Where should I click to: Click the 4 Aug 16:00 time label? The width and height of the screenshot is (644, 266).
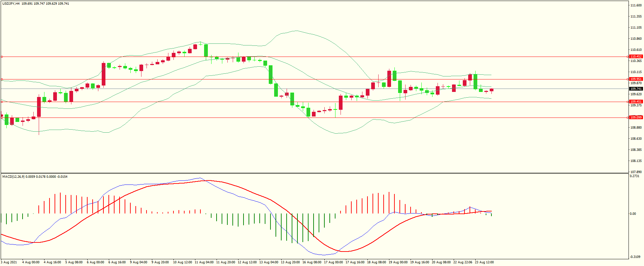(x=53, y=262)
